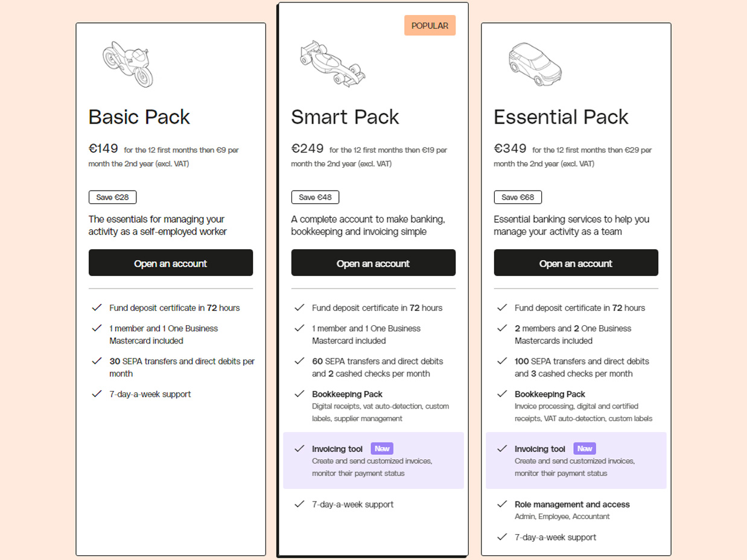This screenshot has height=560, width=747.
Task: Click the New badge in Essential Pack invoicing tool
Action: (585, 448)
